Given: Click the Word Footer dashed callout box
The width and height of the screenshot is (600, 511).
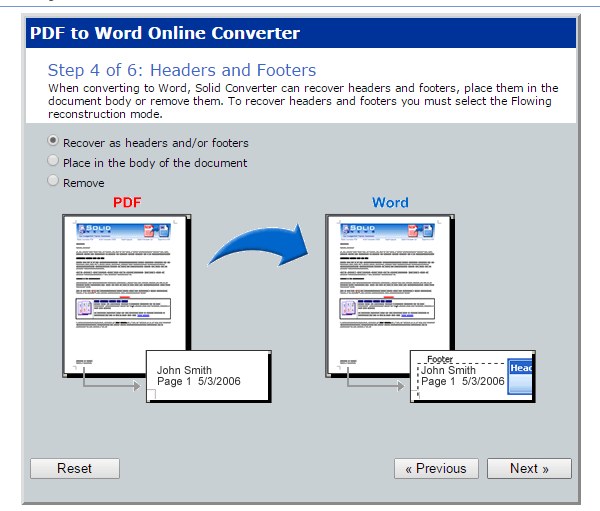Looking at the screenshot, I should [460, 376].
